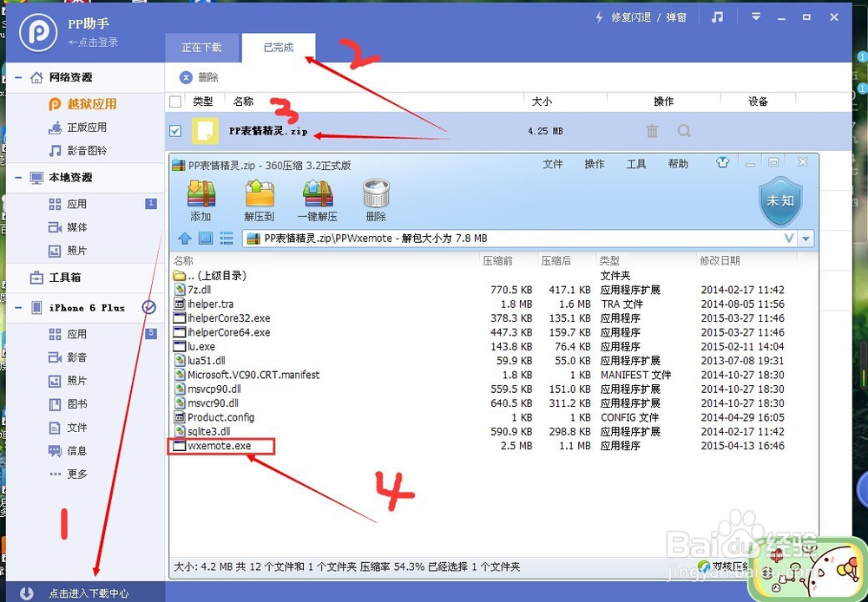868x602 pixels.
Task: Open 应用 under iPhone 6 Plus
Action: (x=68, y=334)
